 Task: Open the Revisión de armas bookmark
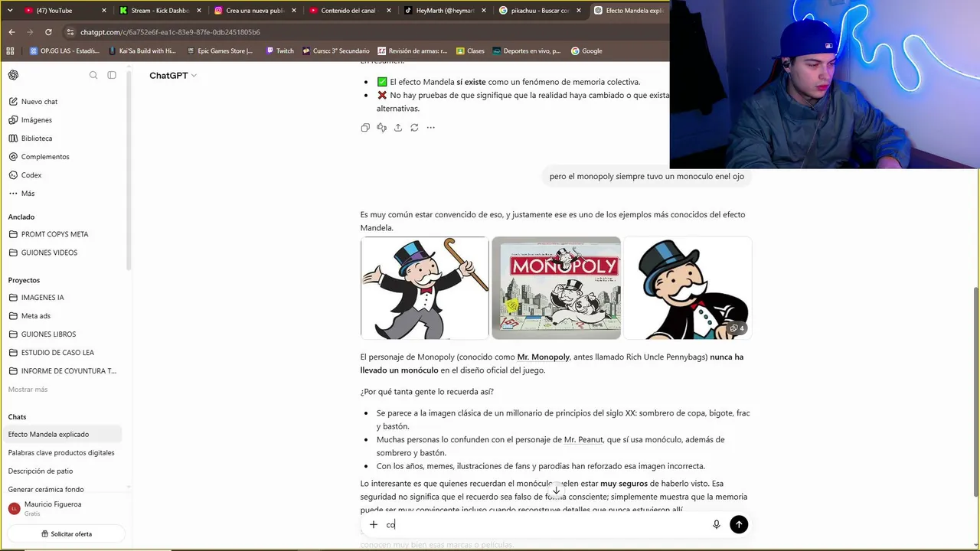(413, 51)
